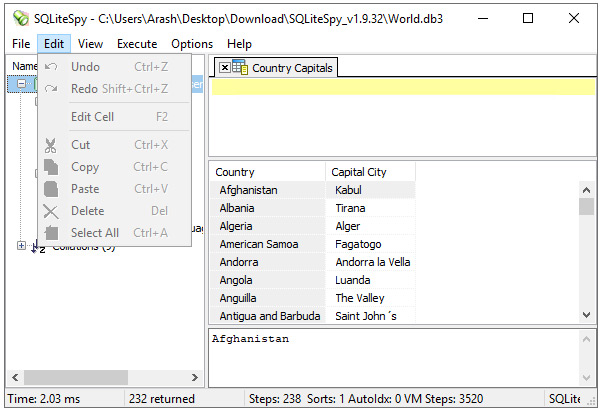
Task: Select the Anguilla country cell
Action: pyautogui.click(x=267, y=298)
